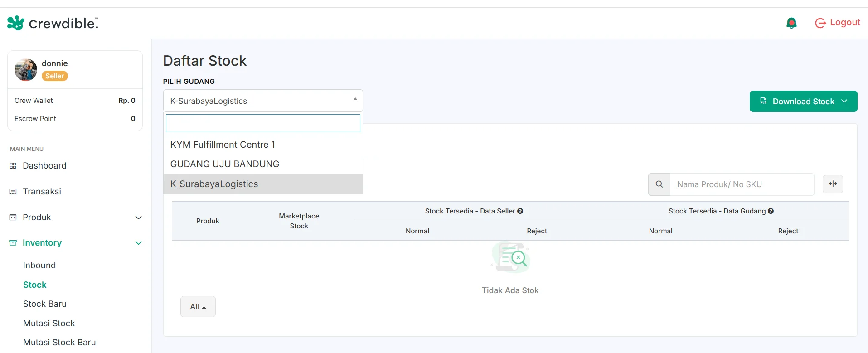Open the All page-size dropdown
Screen dimensions: 868x353
point(198,307)
